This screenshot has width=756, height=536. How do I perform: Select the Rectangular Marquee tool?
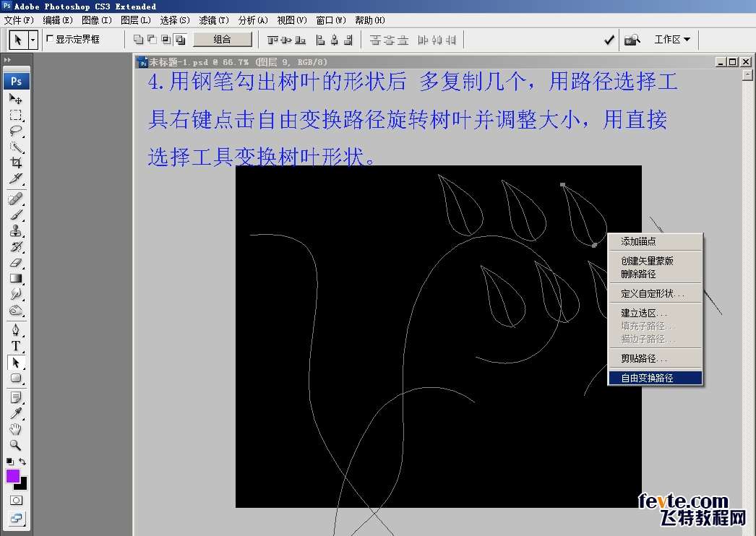16,115
